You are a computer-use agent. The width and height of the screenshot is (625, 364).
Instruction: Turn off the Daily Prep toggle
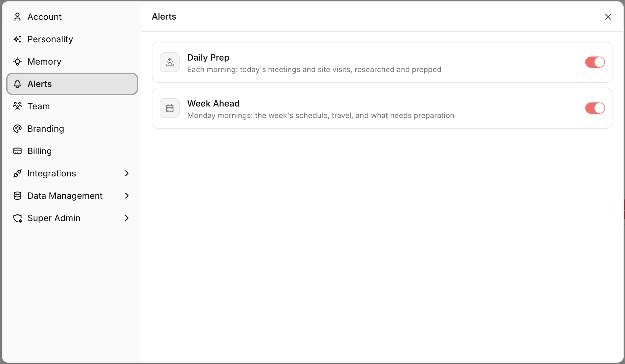tap(595, 62)
